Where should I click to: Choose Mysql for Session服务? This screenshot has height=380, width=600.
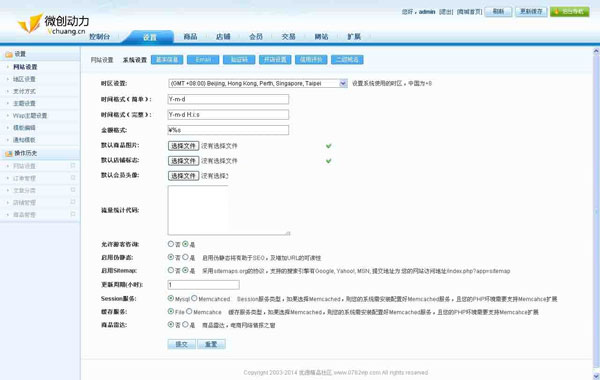pos(171,298)
